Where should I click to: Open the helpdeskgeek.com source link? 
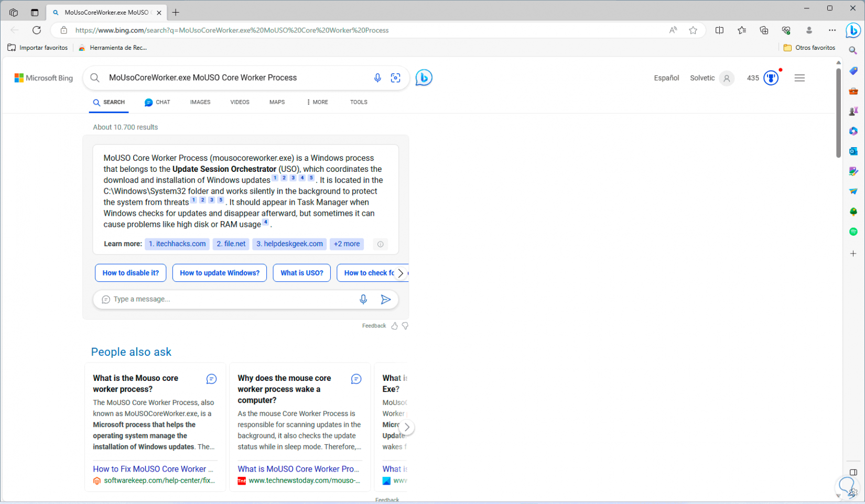point(289,244)
